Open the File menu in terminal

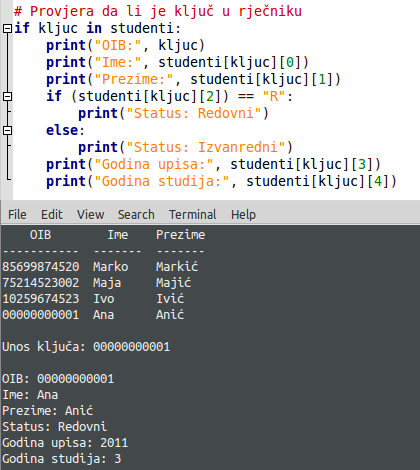point(17,214)
